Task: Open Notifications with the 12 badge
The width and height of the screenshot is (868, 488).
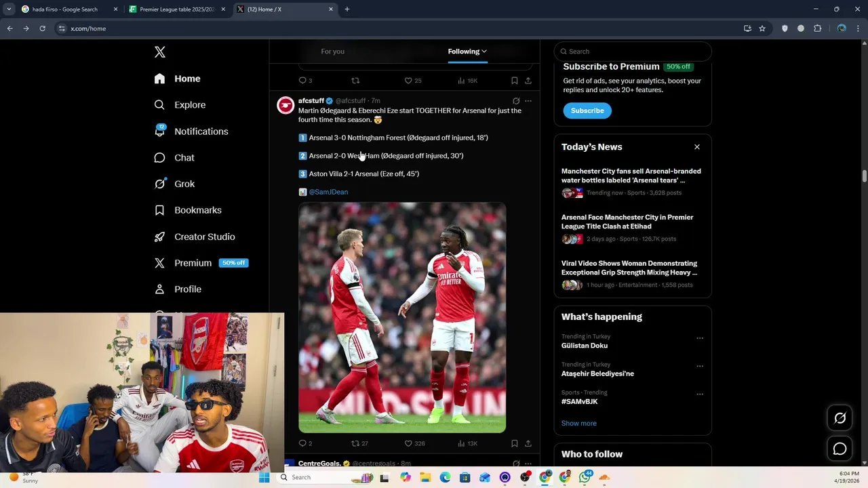Action: tap(191, 131)
